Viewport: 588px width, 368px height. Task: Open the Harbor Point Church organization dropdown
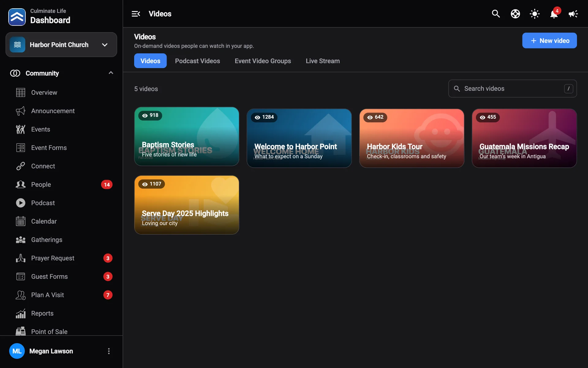[x=61, y=45]
